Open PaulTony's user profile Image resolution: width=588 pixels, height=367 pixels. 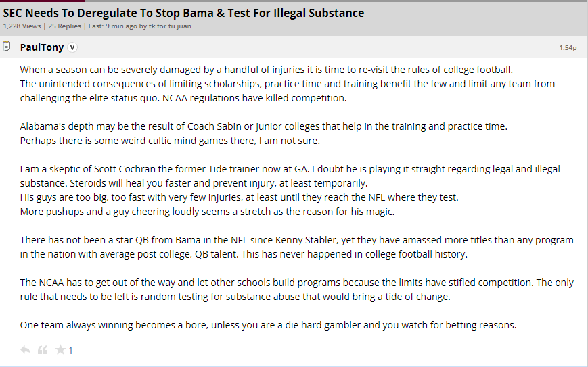tap(42, 47)
